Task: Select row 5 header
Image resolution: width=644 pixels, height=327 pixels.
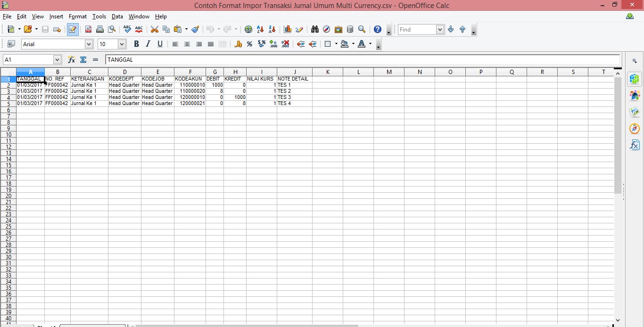Action: 8,104
